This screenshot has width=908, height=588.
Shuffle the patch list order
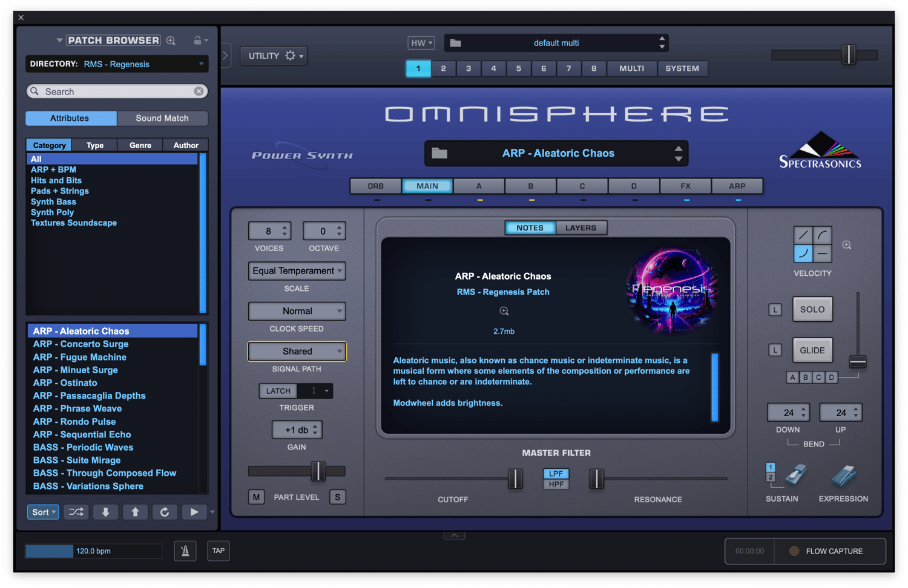coord(76,512)
